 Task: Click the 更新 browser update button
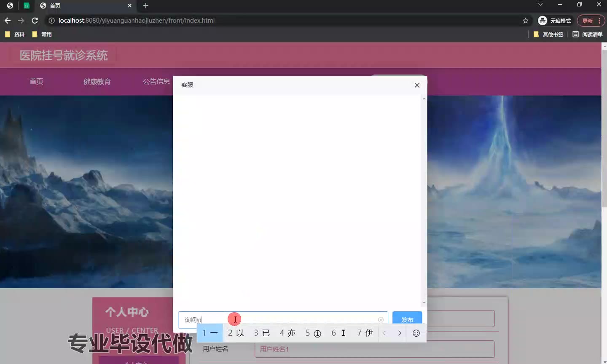pos(587,20)
